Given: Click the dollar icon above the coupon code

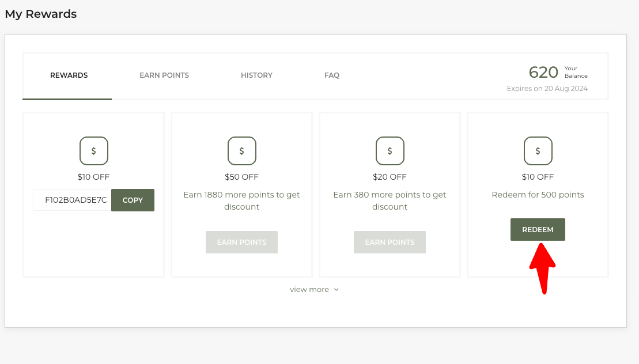Looking at the screenshot, I should coord(94,151).
